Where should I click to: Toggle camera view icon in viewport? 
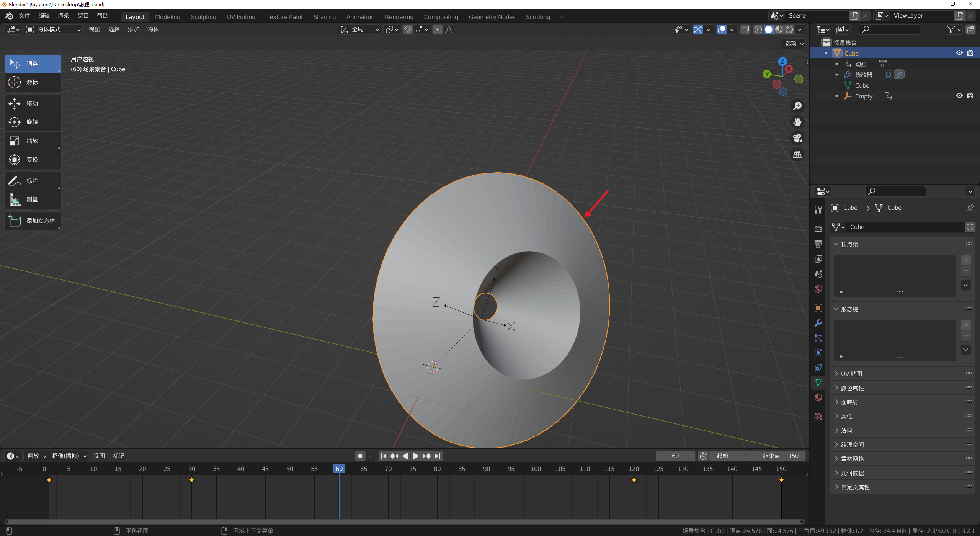797,138
